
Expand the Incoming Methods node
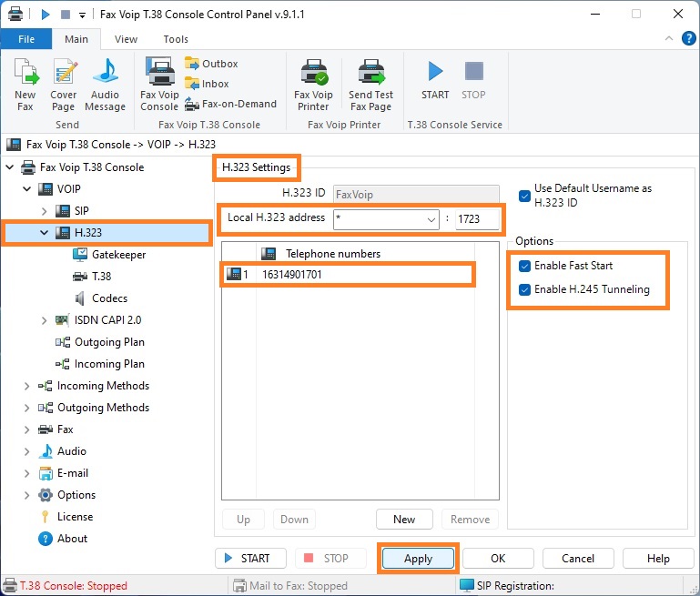(27, 386)
